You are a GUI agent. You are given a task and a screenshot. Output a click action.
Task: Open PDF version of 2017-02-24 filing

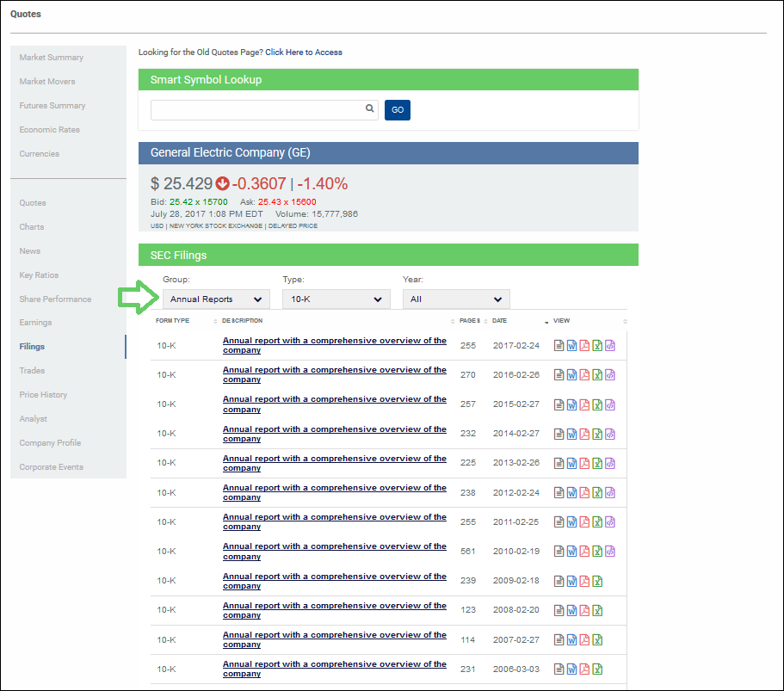coord(584,346)
